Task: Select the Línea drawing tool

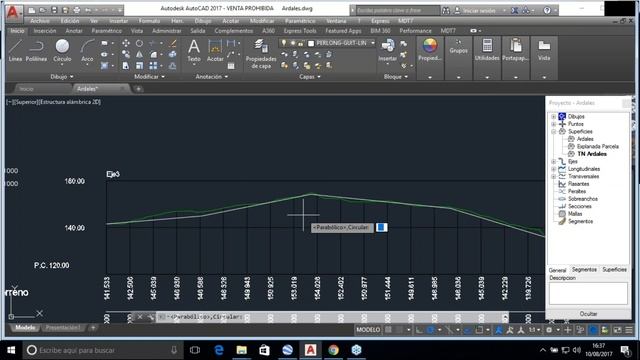Action: point(15,51)
